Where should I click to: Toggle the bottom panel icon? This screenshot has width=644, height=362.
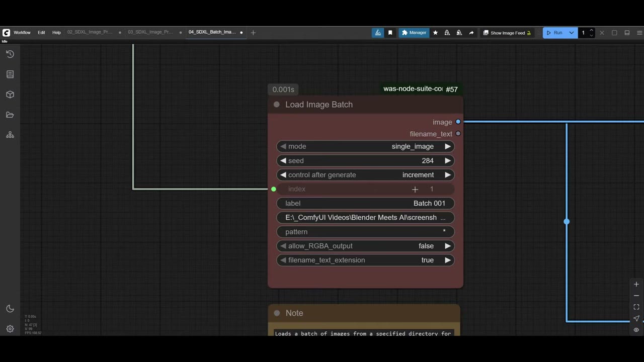pos(627,33)
